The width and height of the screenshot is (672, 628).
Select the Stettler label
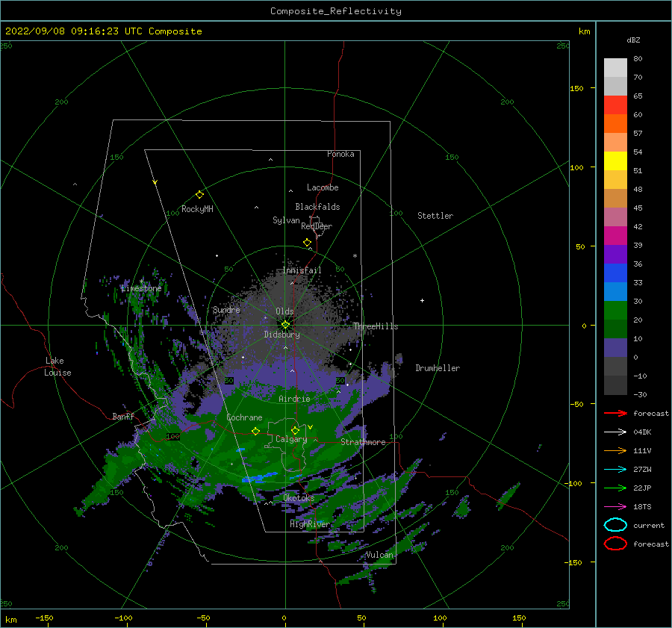pos(435,216)
